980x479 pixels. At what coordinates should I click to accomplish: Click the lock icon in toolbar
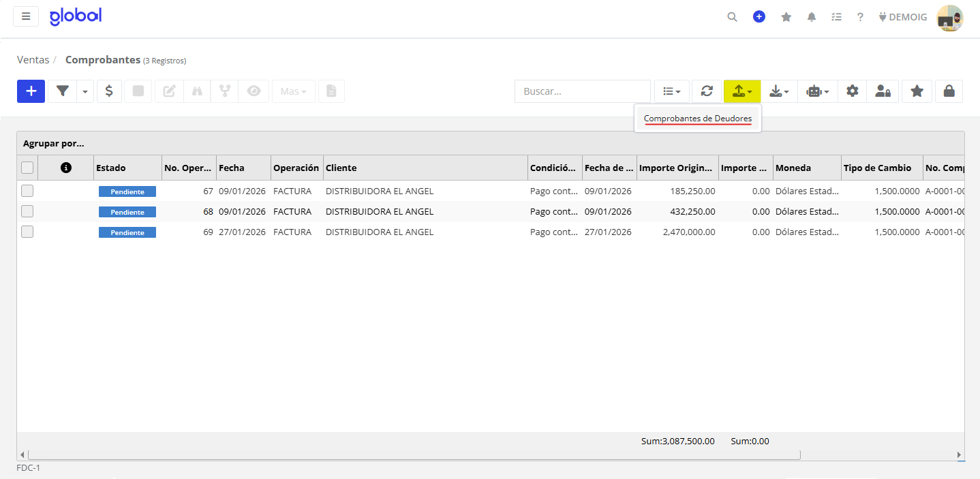pos(949,91)
